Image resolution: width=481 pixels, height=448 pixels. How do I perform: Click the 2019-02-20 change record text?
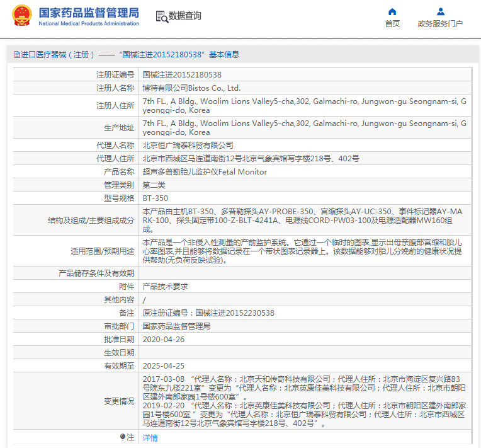tap(304, 414)
